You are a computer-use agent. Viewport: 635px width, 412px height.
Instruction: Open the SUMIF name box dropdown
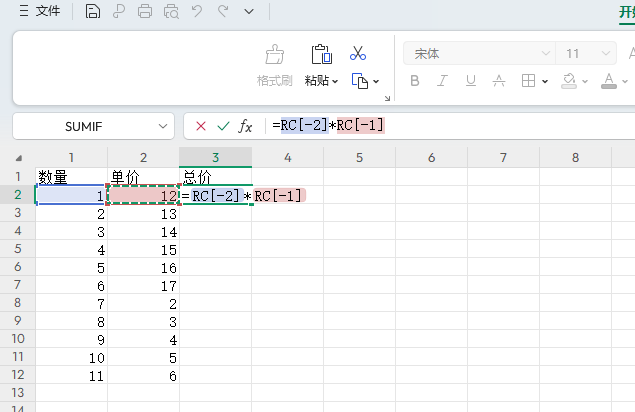(163, 126)
